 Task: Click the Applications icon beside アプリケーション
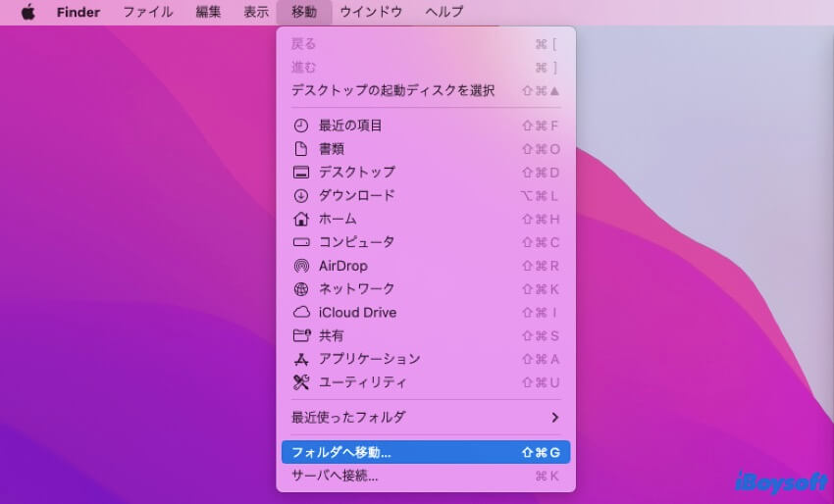(301, 360)
